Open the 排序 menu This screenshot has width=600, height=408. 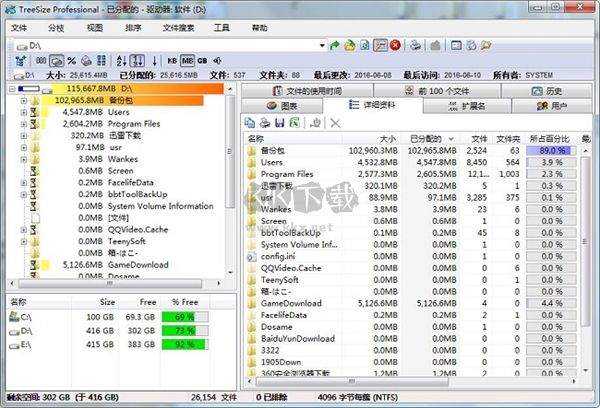pos(133,28)
